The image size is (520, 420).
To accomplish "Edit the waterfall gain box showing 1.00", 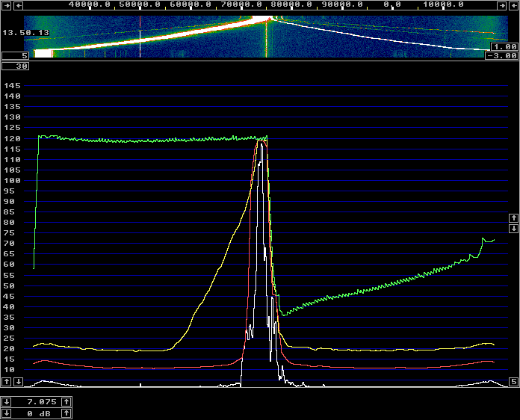I will point(504,47).
